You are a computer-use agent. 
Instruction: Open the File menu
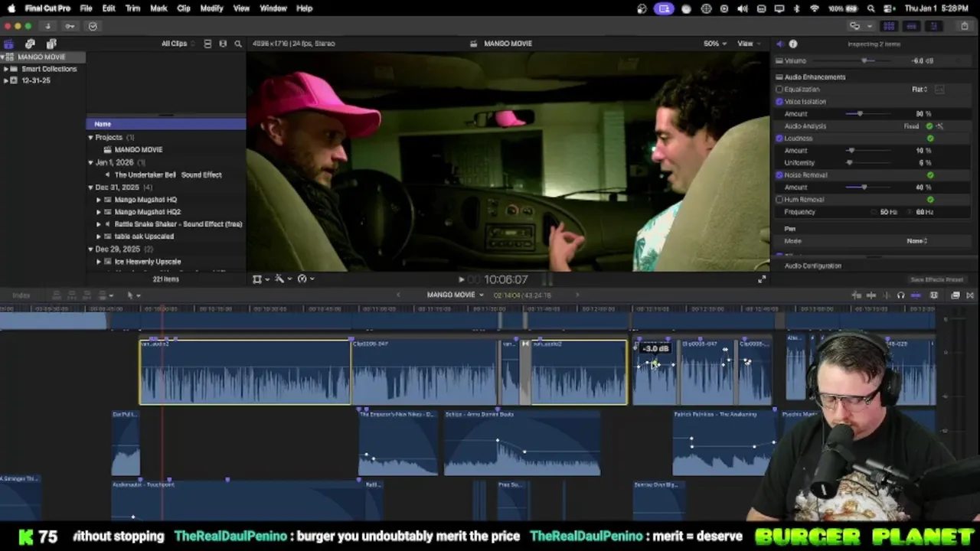tap(86, 8)
